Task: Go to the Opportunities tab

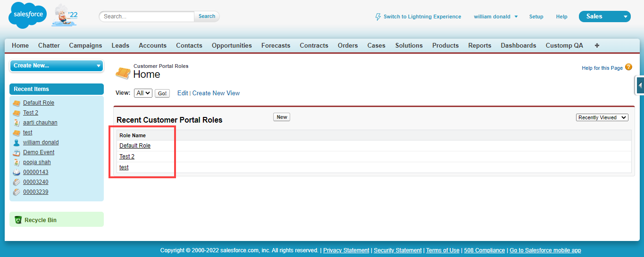Action: [x=232, y=46]
